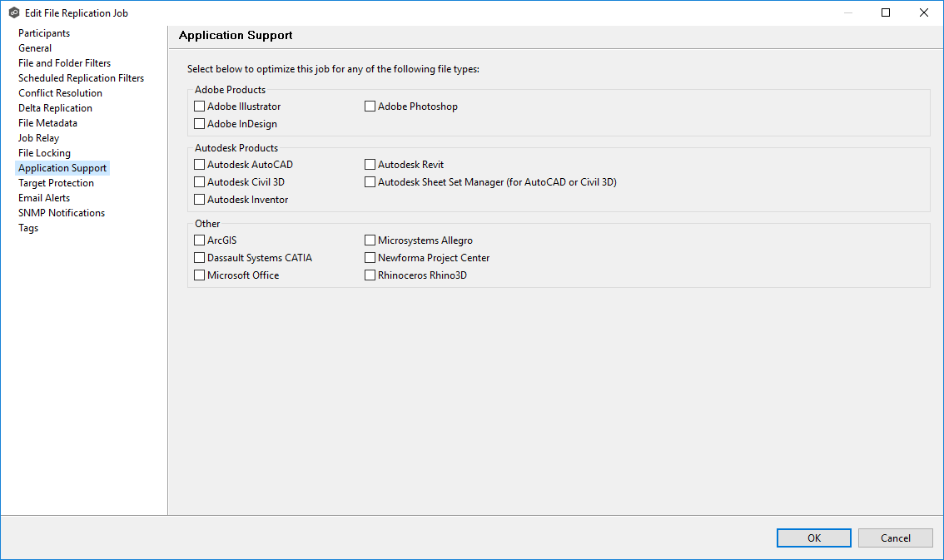This screenshot has width=944, height=560.
Task: Check Autodesk Sheet Set Manager option
Action: click(370, 182)
